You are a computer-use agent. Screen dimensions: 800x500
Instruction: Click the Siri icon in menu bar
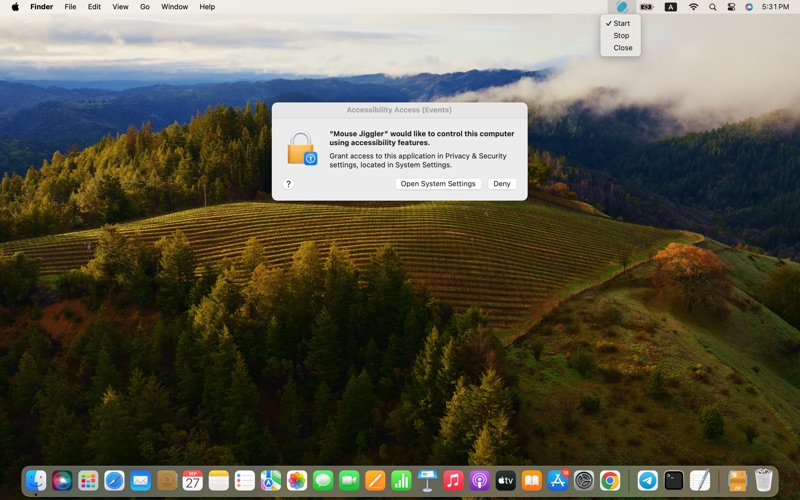coord(749,7)
